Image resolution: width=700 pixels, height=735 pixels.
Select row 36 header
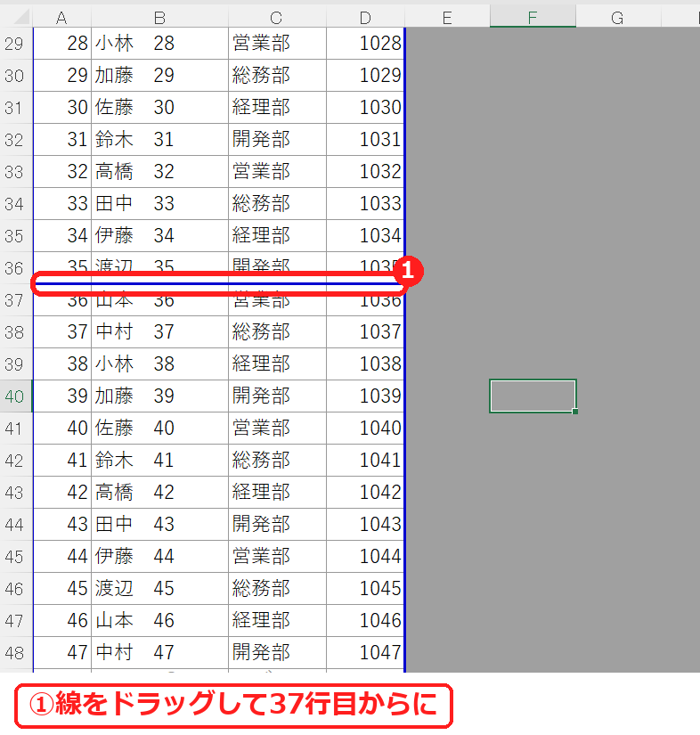(x=16, y=267)
